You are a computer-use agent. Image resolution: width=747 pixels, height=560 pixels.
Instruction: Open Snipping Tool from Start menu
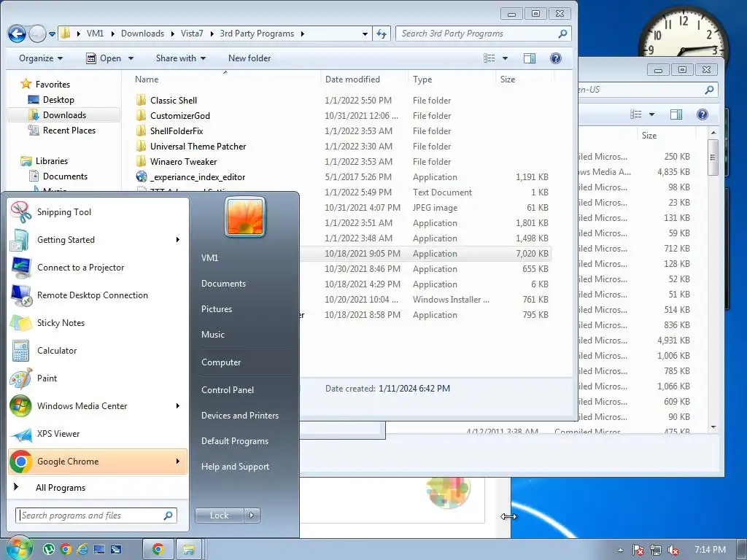click(97, 212)
